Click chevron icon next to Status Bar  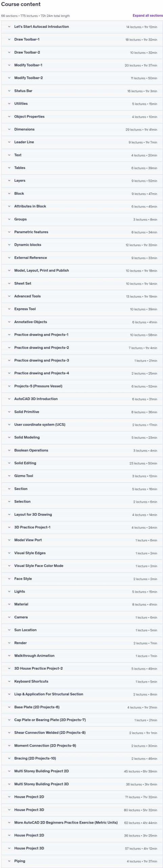(9, 91)
